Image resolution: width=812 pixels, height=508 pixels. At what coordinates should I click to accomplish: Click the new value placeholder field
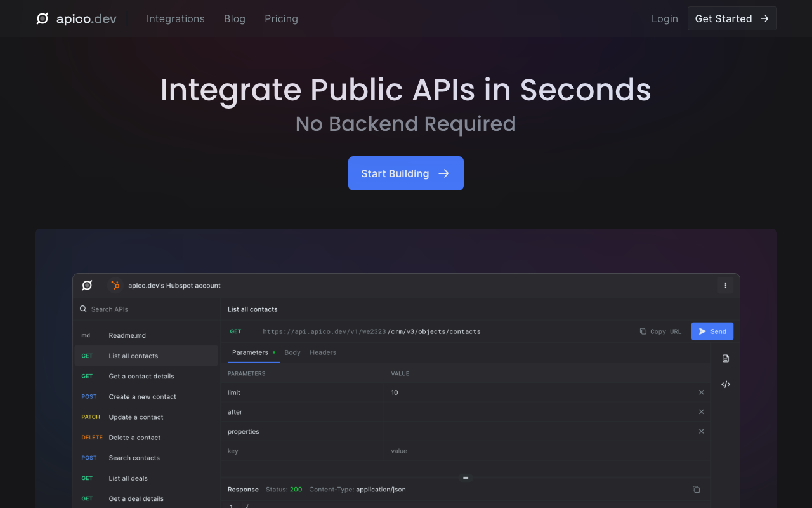pyautogui.click(x=547, y=451)
